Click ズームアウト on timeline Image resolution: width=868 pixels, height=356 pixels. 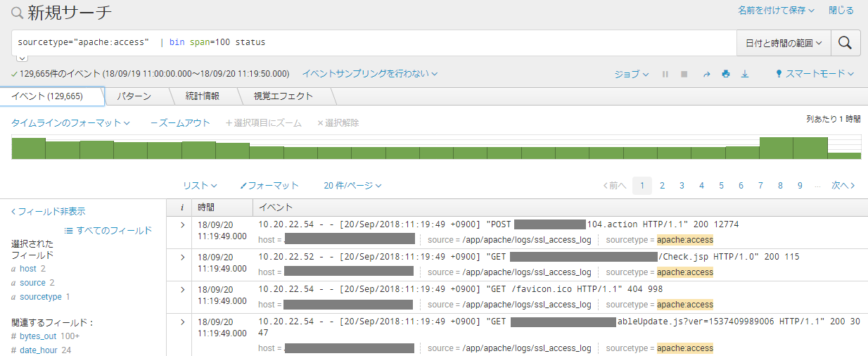(x=180, y=122)
